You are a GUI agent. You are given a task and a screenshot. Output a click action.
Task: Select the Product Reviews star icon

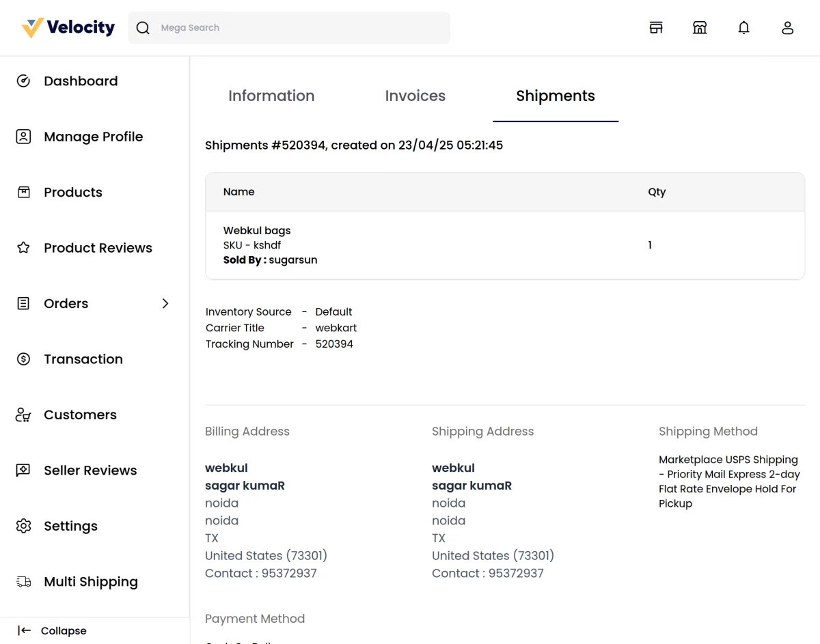pos(23,248)
